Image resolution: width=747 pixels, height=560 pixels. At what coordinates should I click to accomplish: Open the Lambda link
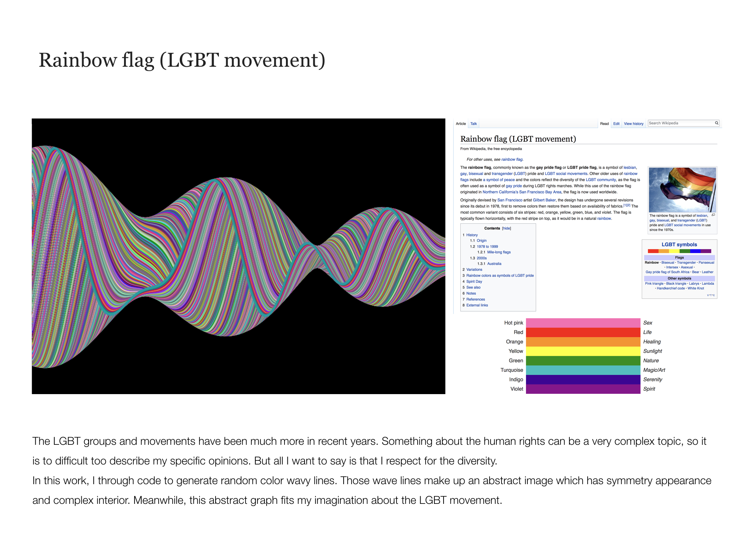click(x=708, y=284)
